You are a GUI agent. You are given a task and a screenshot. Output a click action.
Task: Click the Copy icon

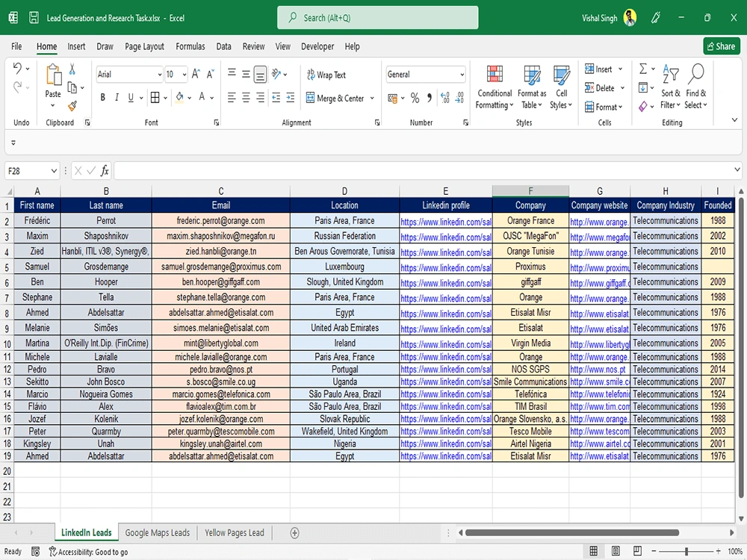tap(72, 87)
